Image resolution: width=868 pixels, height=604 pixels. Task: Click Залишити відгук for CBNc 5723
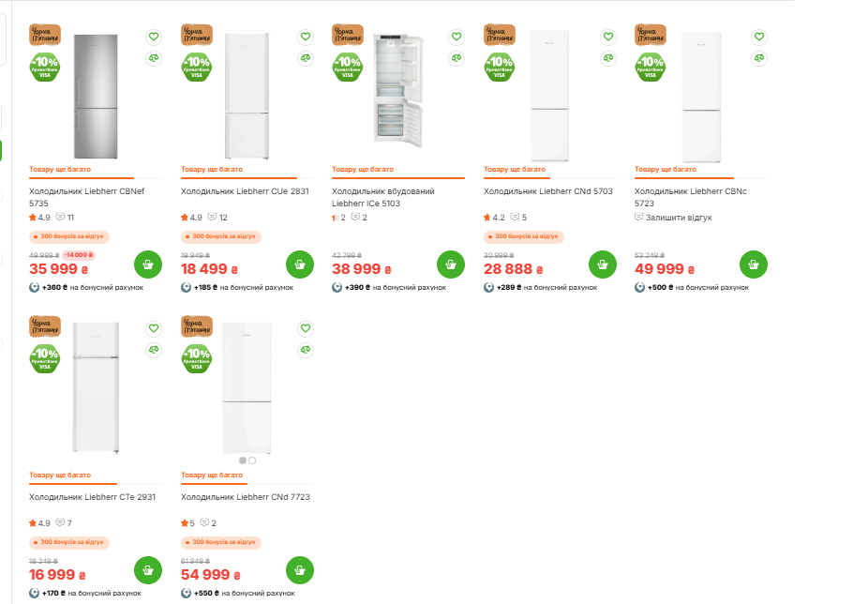click(x=679, y=218)
